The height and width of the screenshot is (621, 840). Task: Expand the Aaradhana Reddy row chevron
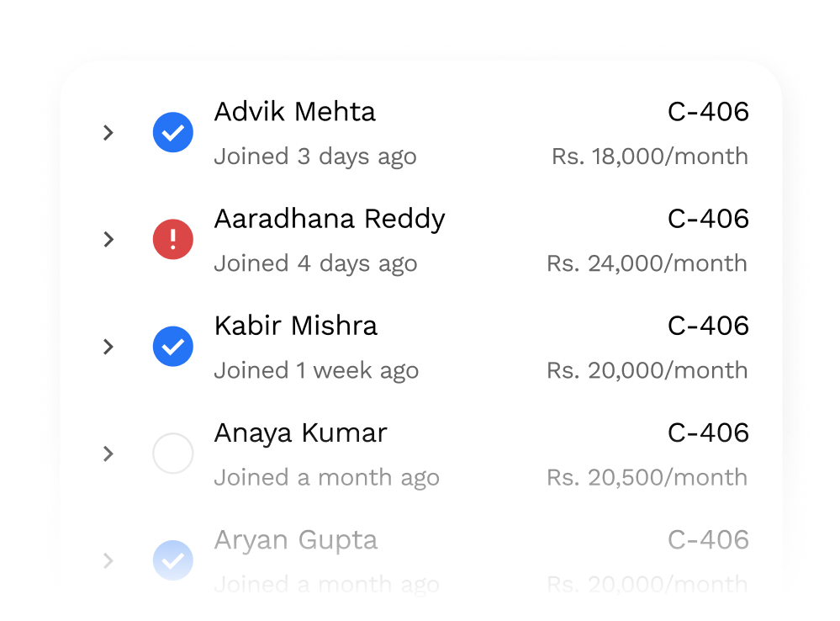[x=108, y=240]
